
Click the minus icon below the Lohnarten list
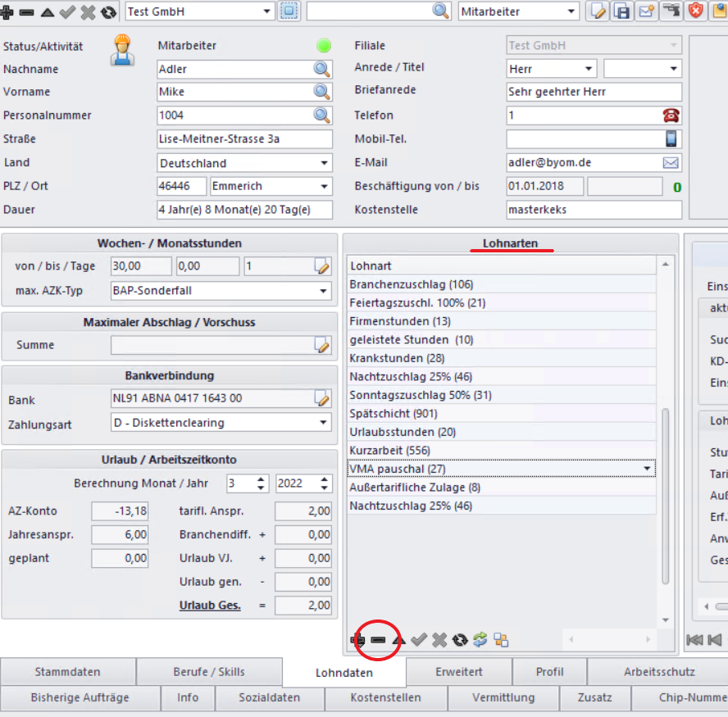[378, 640]
